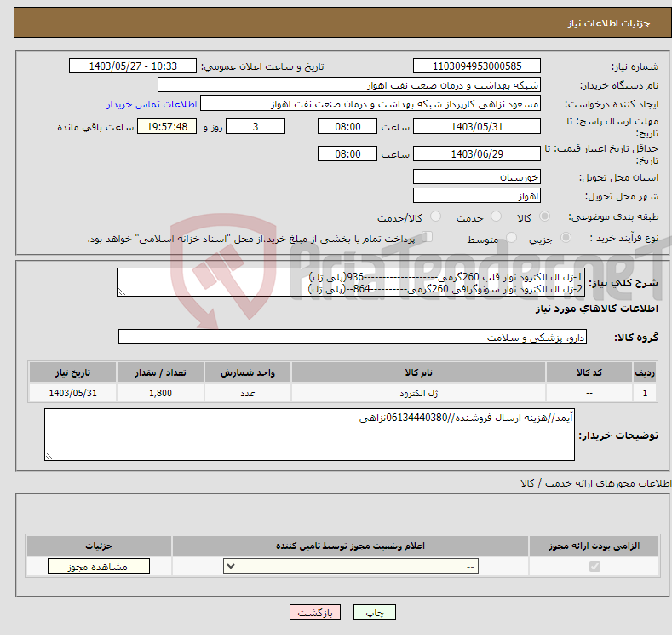The image size is (672, 635).
Task: Click the تعداد / مقدار column header
Action: pos(160,372)
